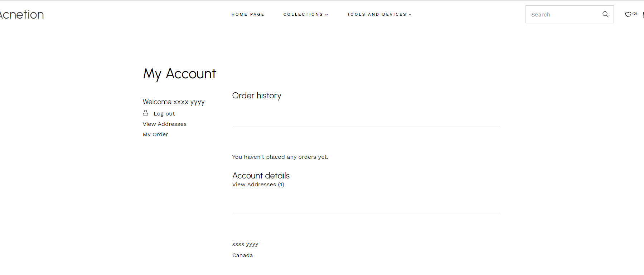Click the Welcome xxxx yyyy greeting
Viewport: 644px width, 275px height.
click(174, 102)
